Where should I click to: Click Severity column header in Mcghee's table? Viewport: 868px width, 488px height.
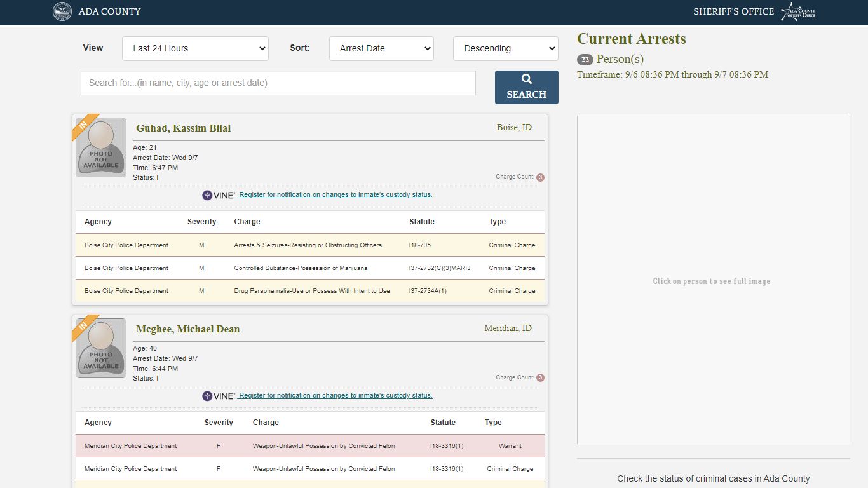coord(219,423)
